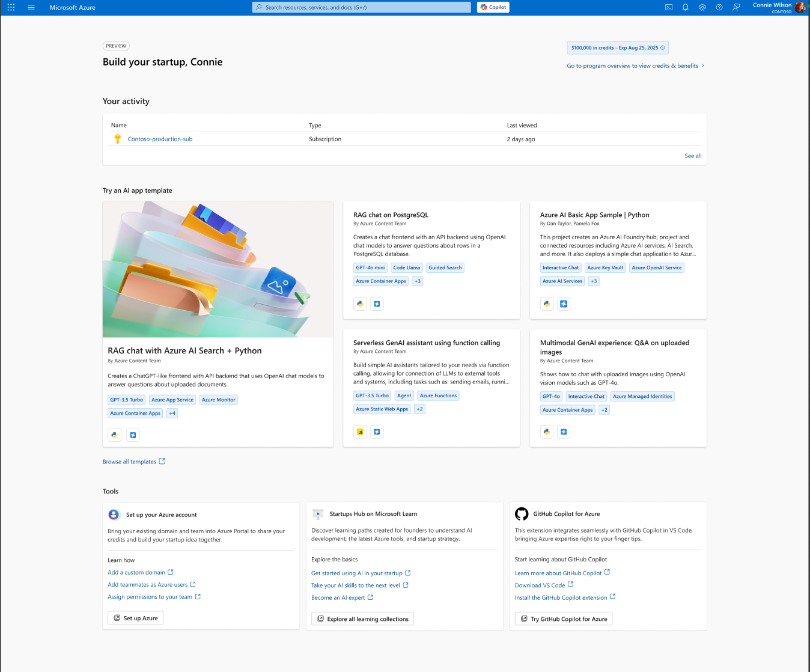Click Python icon on Azure AI Search card
This screenshot has height=672, width=810.
tap(114, 435)
